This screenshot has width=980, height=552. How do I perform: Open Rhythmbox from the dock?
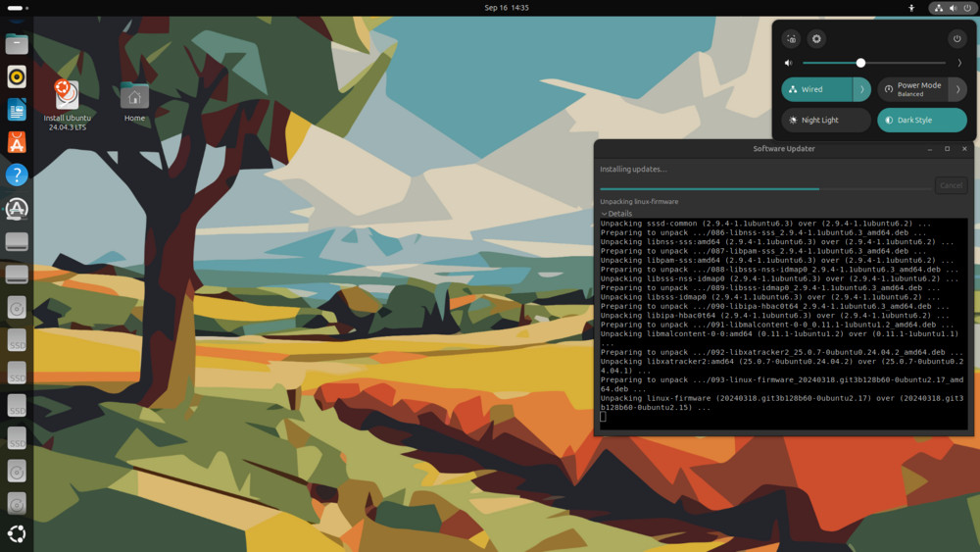(x=17, y=76)
